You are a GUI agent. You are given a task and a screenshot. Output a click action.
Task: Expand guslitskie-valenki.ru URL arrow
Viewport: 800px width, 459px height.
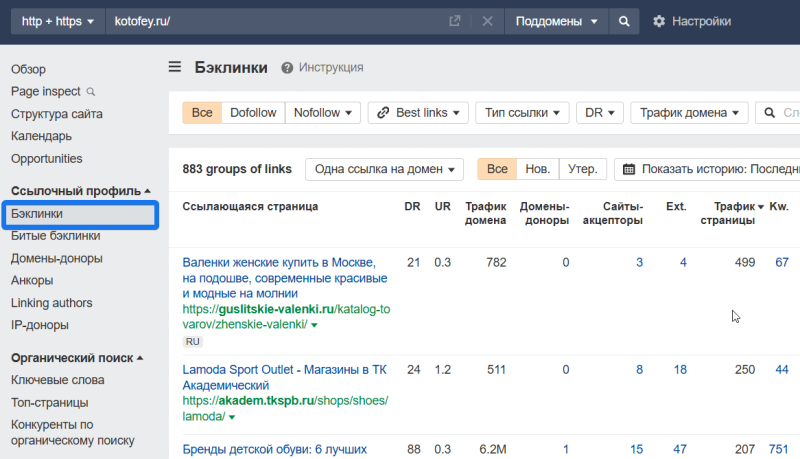[314, 325]
